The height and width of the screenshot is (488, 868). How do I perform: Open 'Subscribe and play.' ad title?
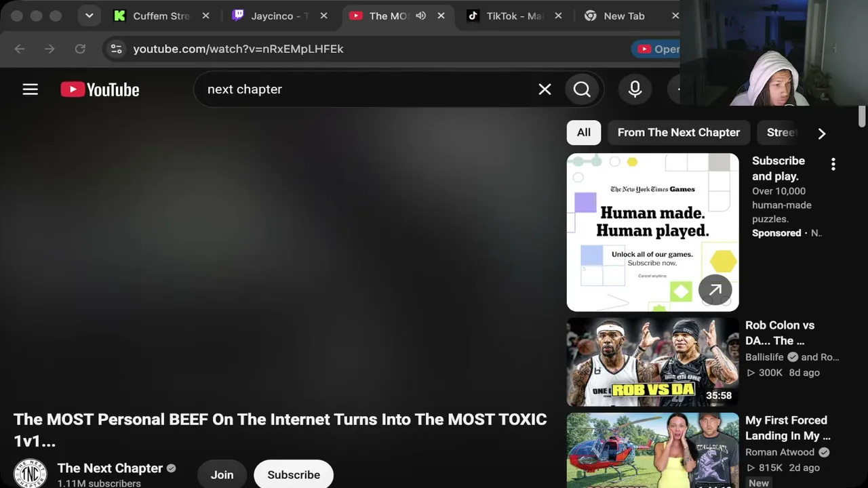click(778, 168)
